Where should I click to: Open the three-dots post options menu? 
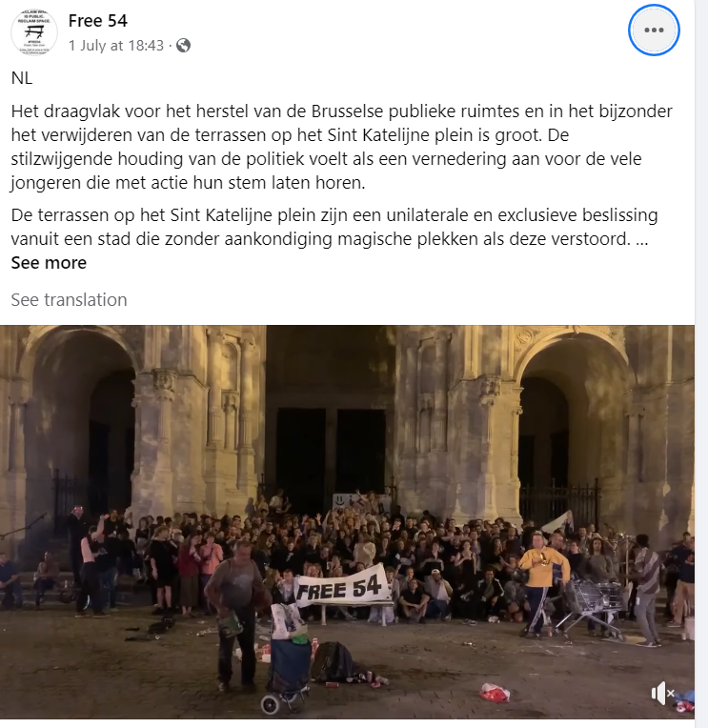[x=654, y=30]
